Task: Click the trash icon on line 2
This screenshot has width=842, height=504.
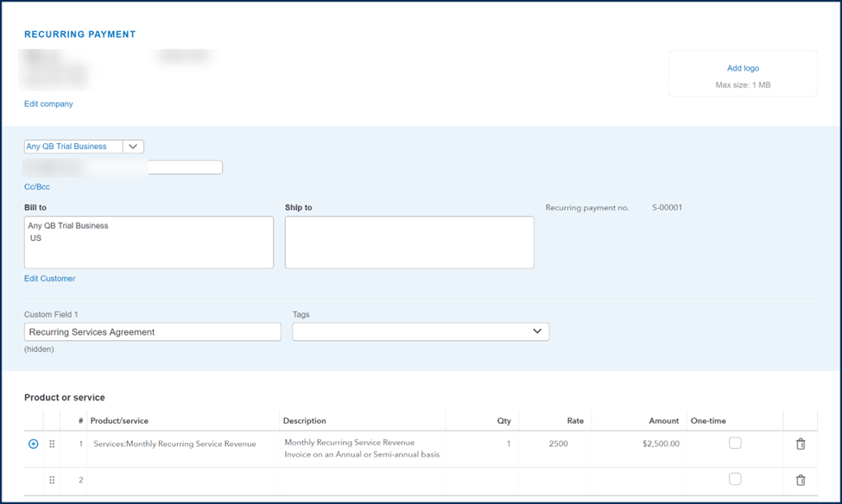Action: pyautogui.click(x=801, y=479)
